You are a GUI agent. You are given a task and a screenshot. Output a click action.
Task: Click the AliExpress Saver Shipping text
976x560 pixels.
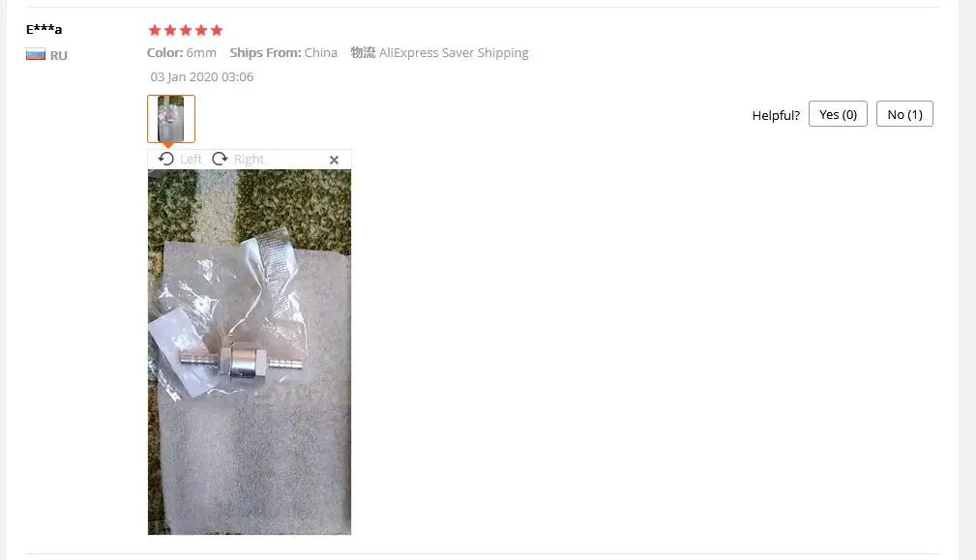pyautogui.click(x=454, y=53)
